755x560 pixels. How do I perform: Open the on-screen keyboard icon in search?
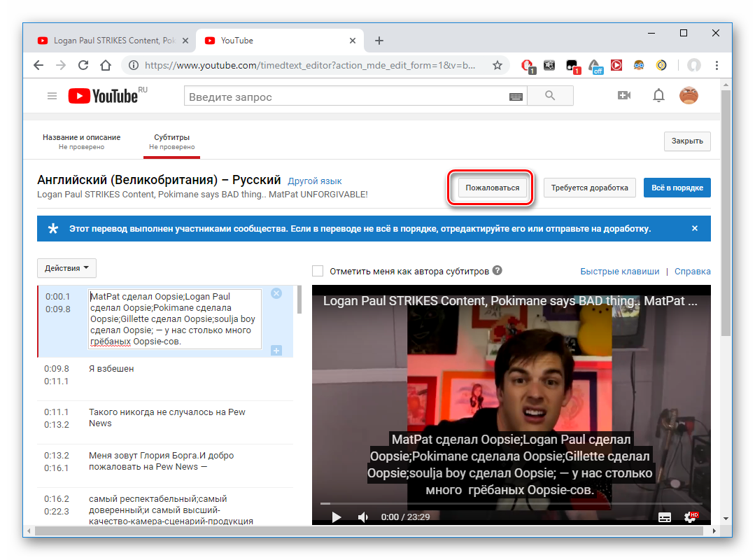(x=516, y=97)
